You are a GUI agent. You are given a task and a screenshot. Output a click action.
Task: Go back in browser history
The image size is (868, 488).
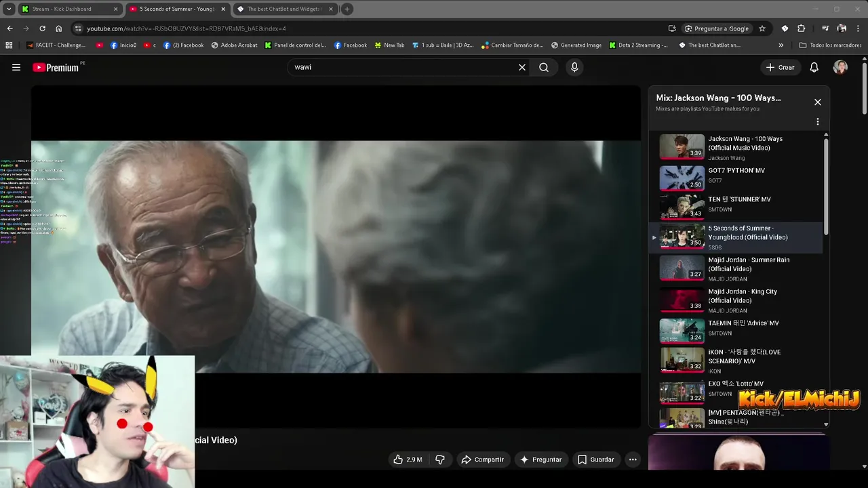click(x=9, y=28)
